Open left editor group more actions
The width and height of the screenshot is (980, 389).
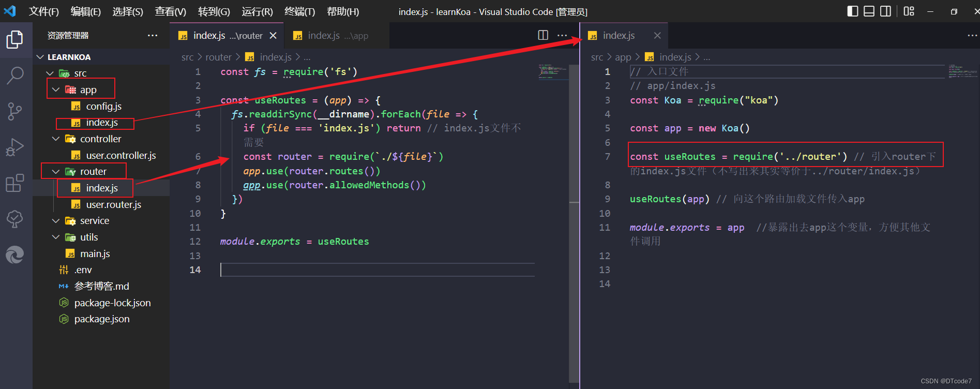click(562, 35)
